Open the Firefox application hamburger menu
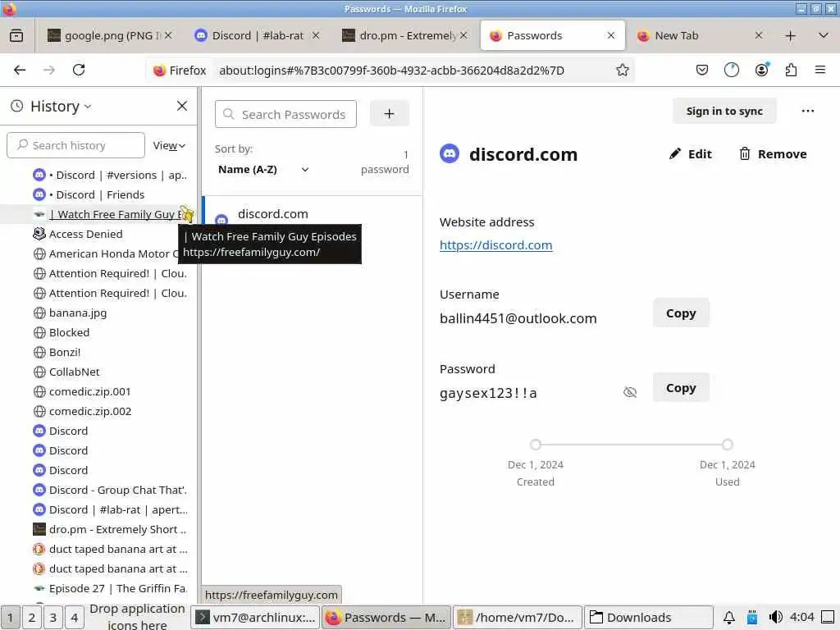The image size is (840, 630). click(x=820, y=71)
